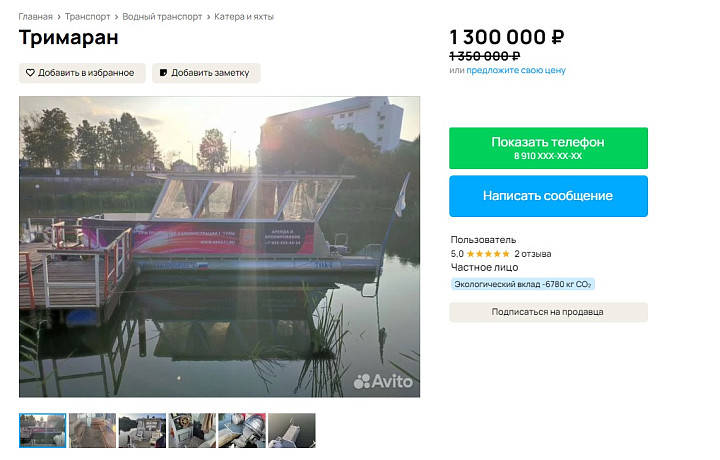Click предложите свою цену link
This screenshot has height=460, width=720.
pyautogui.click(x=516, y=70)
